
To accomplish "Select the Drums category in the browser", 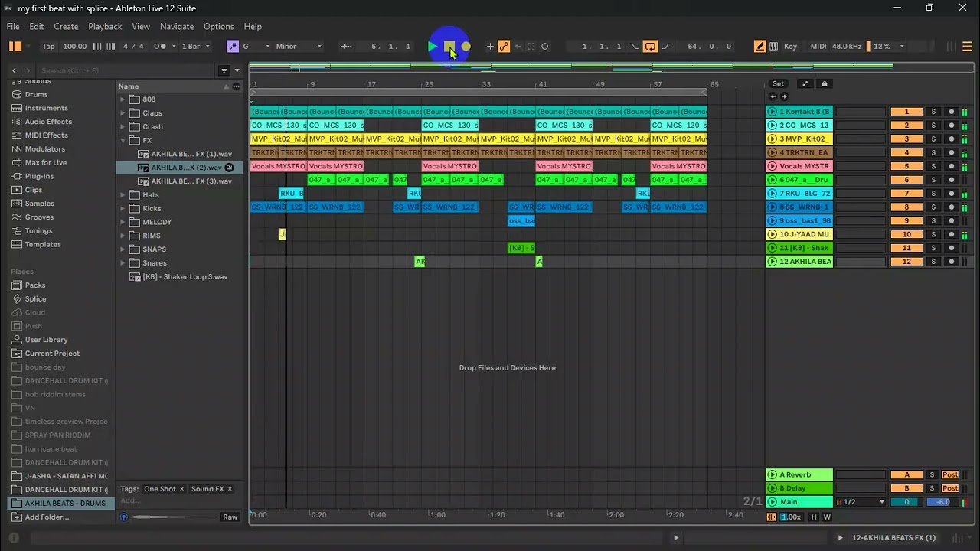I will click(36, 95).
